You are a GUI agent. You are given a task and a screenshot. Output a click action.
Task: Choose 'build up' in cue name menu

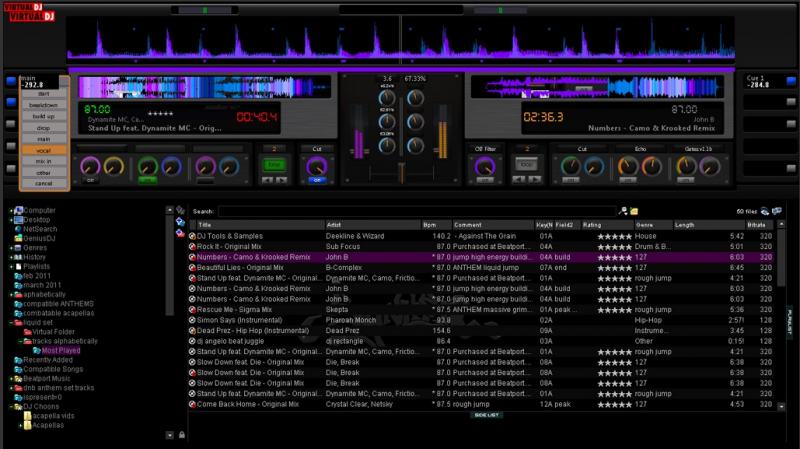coord(43,116)
